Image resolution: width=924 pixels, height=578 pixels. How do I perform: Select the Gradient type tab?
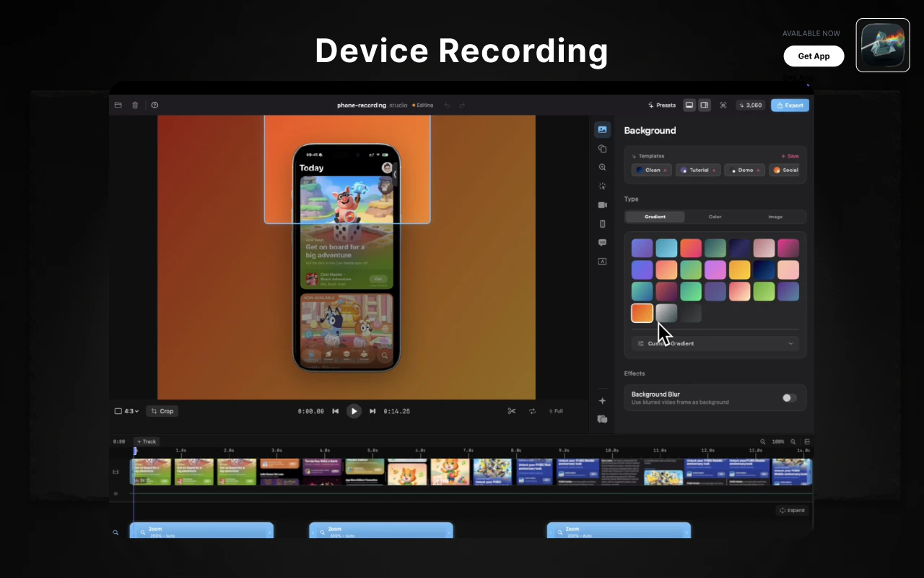click(655, 217)
